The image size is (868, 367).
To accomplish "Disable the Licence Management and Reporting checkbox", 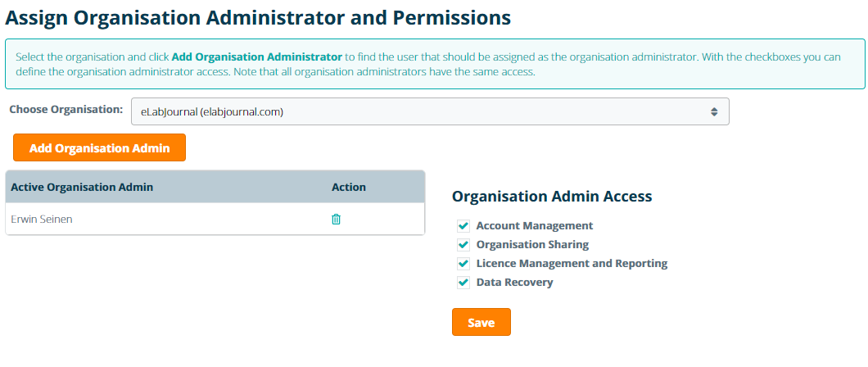I will click(463, 264).
